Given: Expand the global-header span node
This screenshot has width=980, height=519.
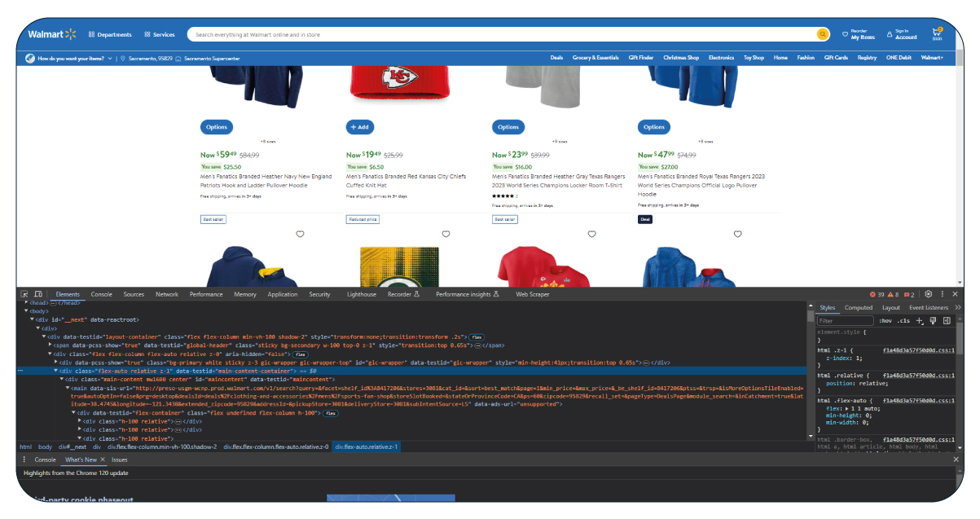Looking at the screenshot, I should [x=51, y=345].
